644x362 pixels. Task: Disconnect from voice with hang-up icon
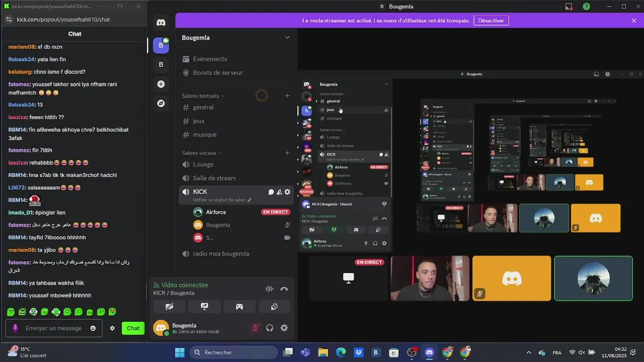pos(284,289)
